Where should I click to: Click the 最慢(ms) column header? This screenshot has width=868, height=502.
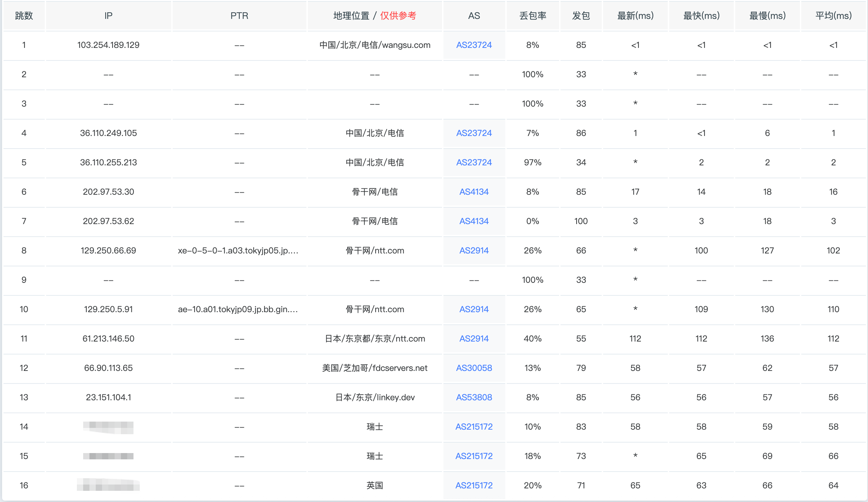click(x=767, y=16)
